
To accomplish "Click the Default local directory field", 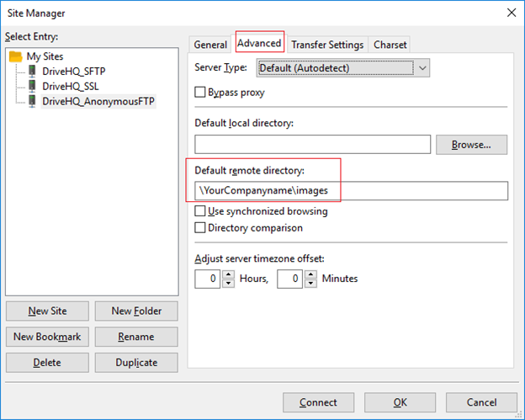I will click(312, 144).
